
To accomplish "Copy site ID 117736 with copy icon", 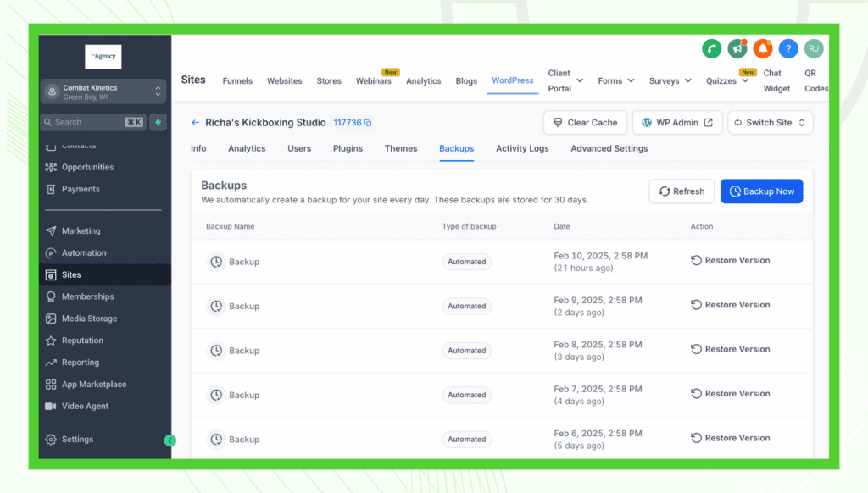I will (368, 123).
